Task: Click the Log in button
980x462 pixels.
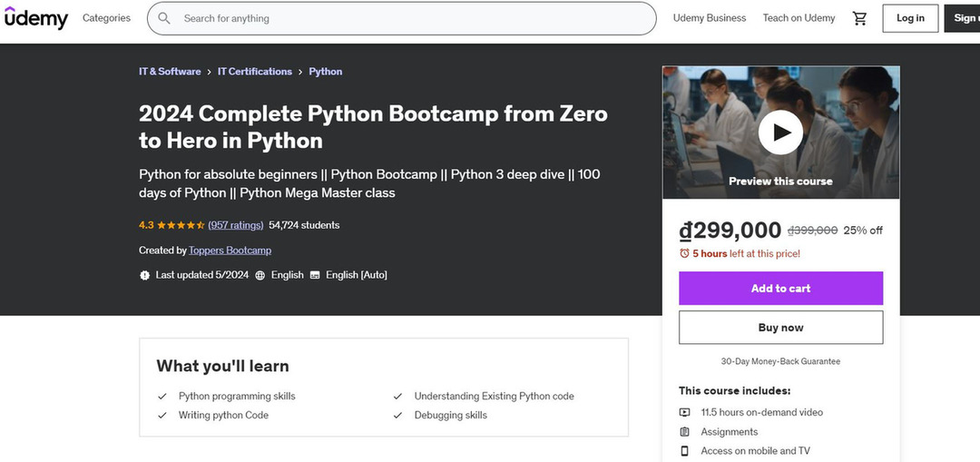Action: [x=910, y=18]
